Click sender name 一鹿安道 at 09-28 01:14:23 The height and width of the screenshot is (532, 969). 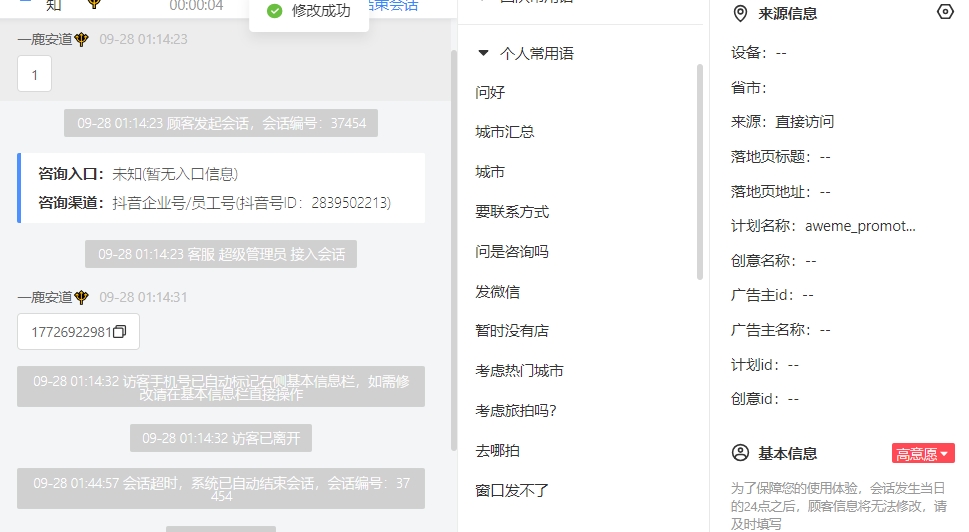point(46,40)
